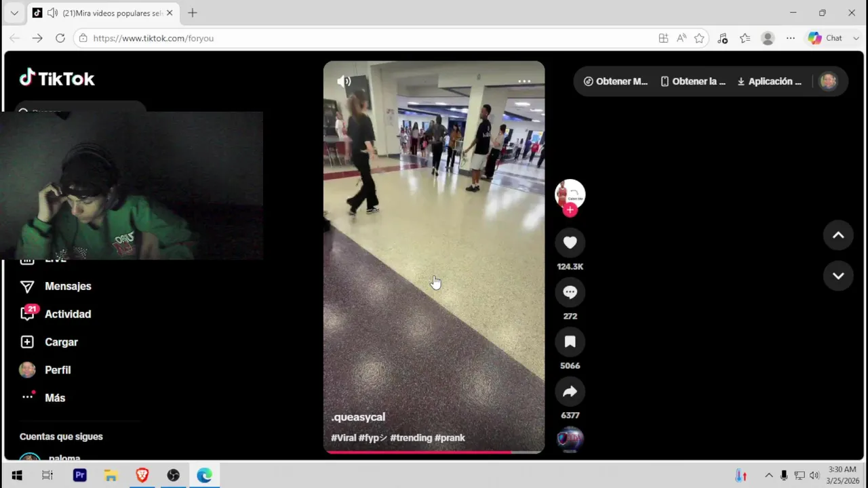This screenshot has height=488, width=868.
Task: Click the tab audio-playing speaker icon
Action: (52, 13)
